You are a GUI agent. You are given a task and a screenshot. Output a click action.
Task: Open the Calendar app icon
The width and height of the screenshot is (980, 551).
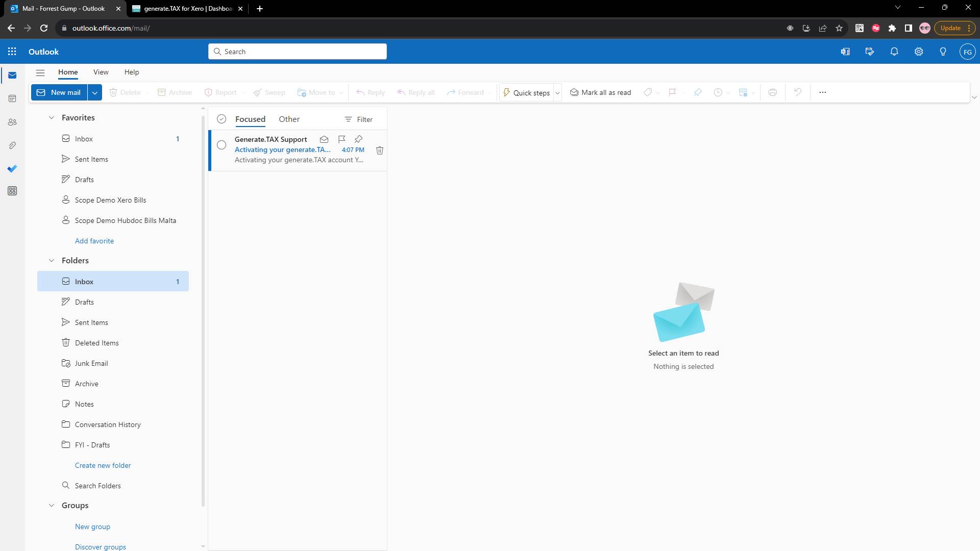point(12,98)
